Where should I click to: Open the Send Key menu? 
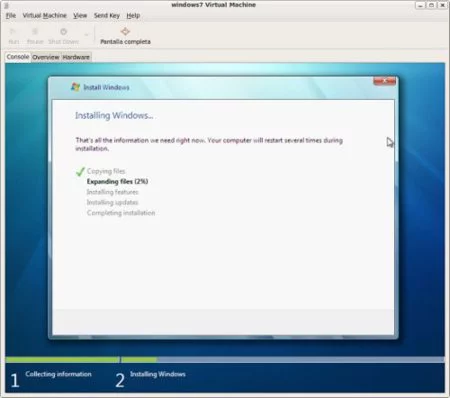tap(107, 15)
